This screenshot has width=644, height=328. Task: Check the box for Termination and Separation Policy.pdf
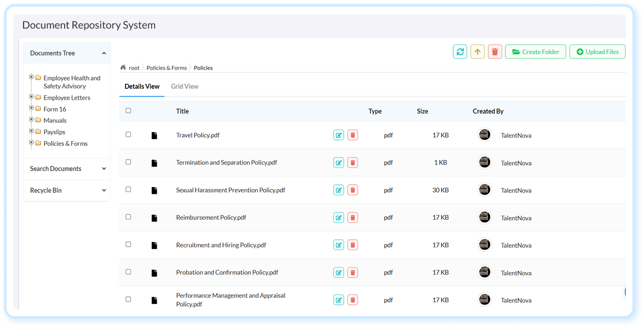pos(128,162)
